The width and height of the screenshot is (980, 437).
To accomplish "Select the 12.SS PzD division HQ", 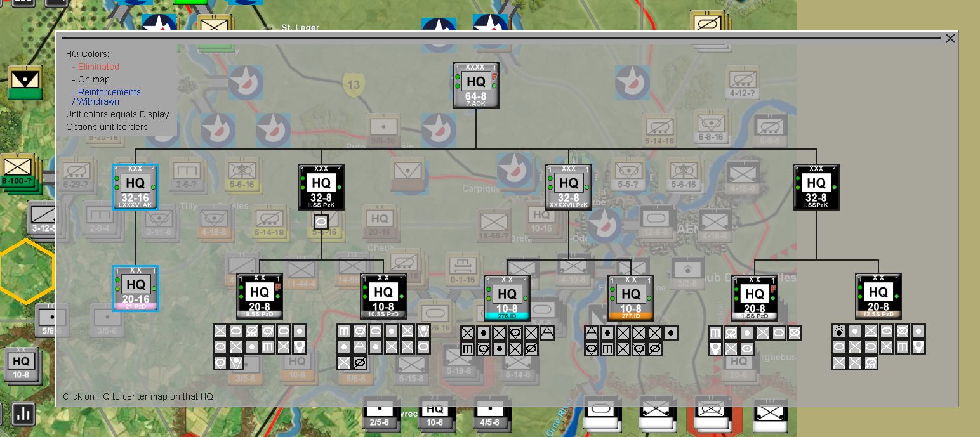I will pos(878,296).
